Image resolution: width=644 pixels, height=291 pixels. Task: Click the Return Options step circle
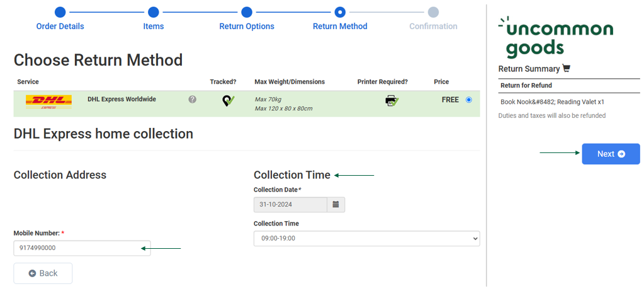[x=247, y=13]
